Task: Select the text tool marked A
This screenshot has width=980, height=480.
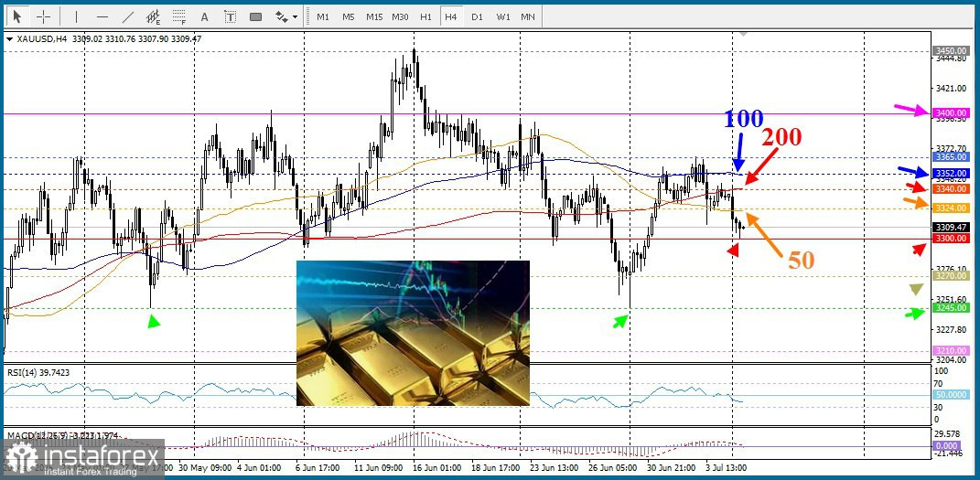Action: click(204, 16)
